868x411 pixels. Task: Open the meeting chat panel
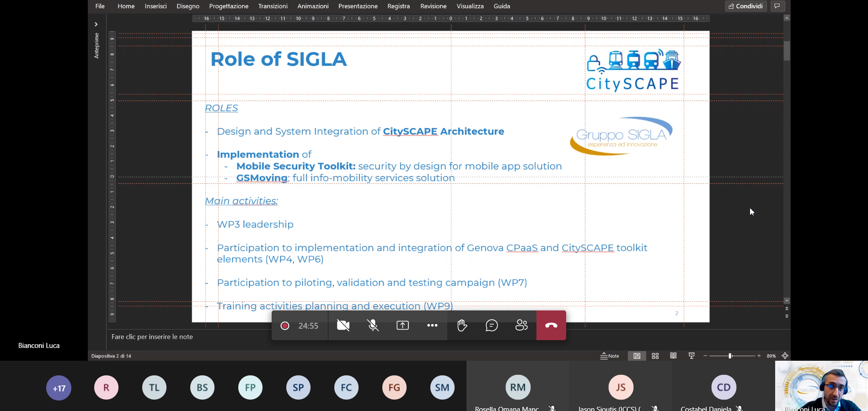coord(492,326)
